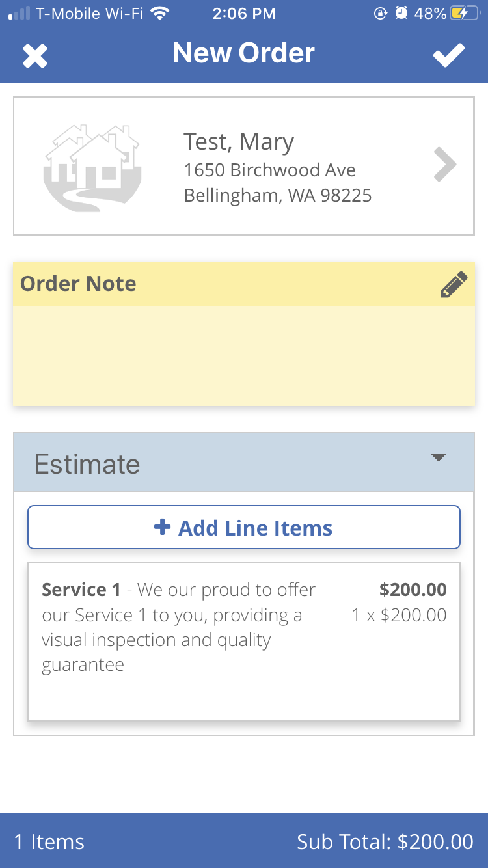Tap customer name Test, Mary
This screenshot has width=488, height=868.
click(239, 141)
